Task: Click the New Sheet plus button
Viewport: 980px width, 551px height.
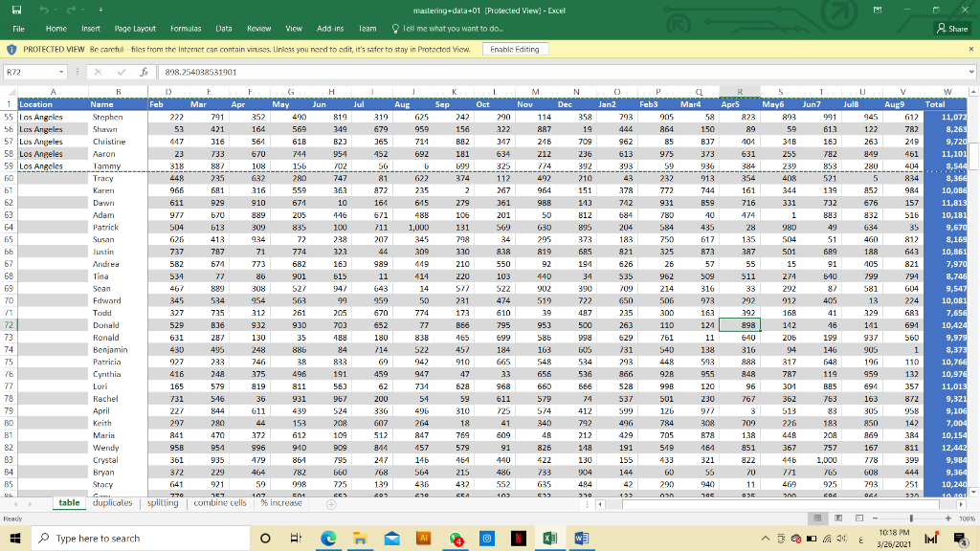Action: click(330, 503)
